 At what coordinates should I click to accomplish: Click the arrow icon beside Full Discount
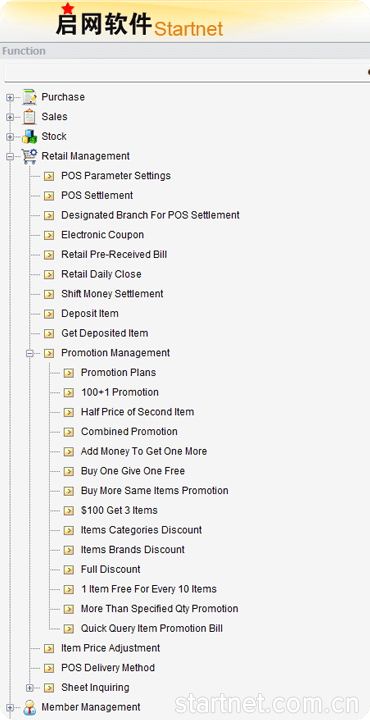68,570
